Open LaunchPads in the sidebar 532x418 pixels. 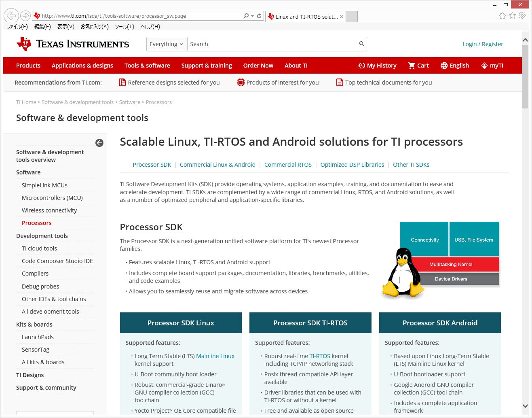(x=38, y=337)
